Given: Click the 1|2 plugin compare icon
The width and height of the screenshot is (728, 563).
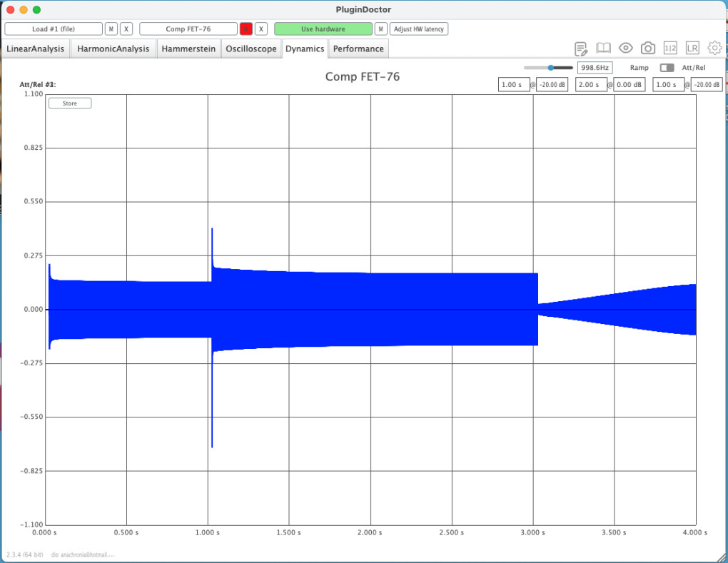Looking at the screenshot, I should 670,48.
